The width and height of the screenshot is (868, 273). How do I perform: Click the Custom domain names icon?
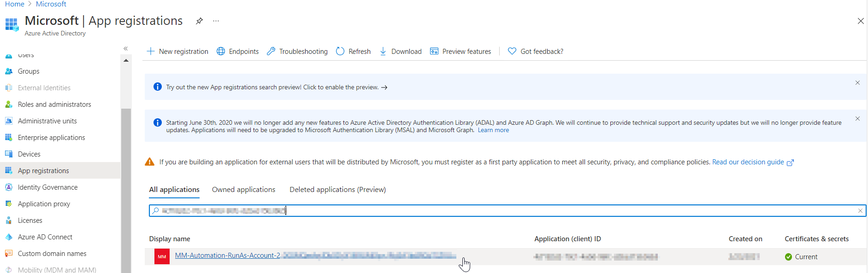pyautogui.click(x=9, y=254)
